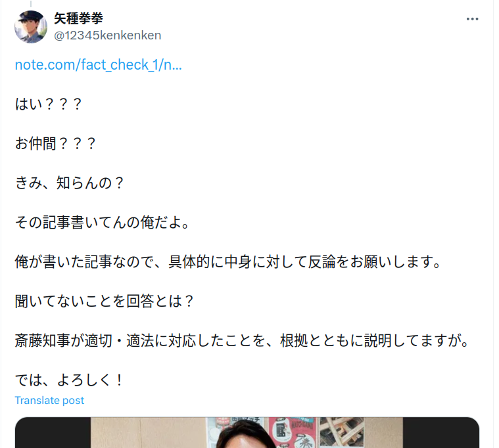The image size is (499, 448).
Task: Click the line では、よろしく！
Action: (x=69, y=380)
